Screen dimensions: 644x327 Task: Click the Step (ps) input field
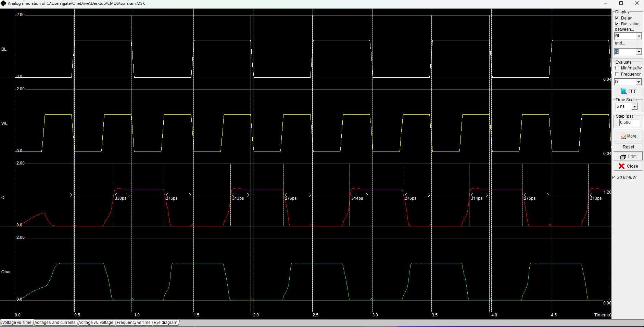pyautogui.click(x=629, y=122)
